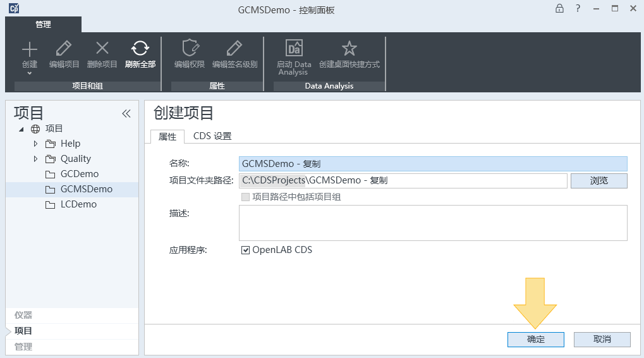Select the Help folder name
The height and width of the screenshot is (358, 644).
tap(70, 144)
